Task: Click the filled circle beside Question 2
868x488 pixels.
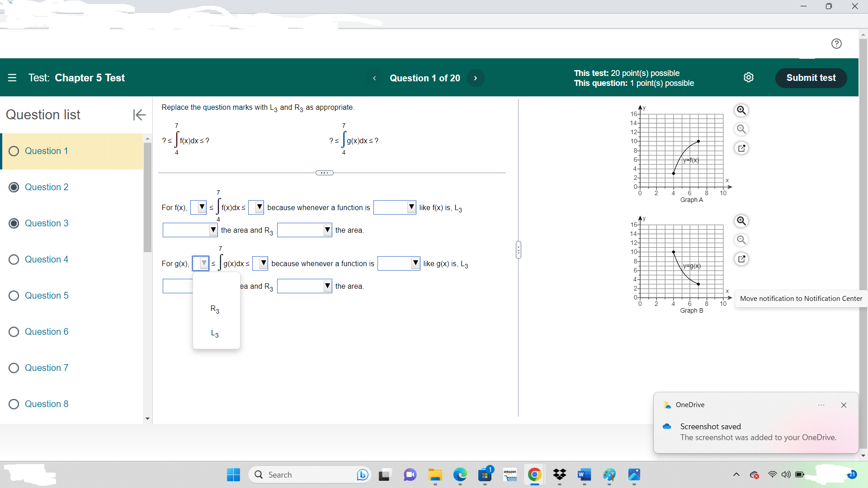Action: [14, 187]
